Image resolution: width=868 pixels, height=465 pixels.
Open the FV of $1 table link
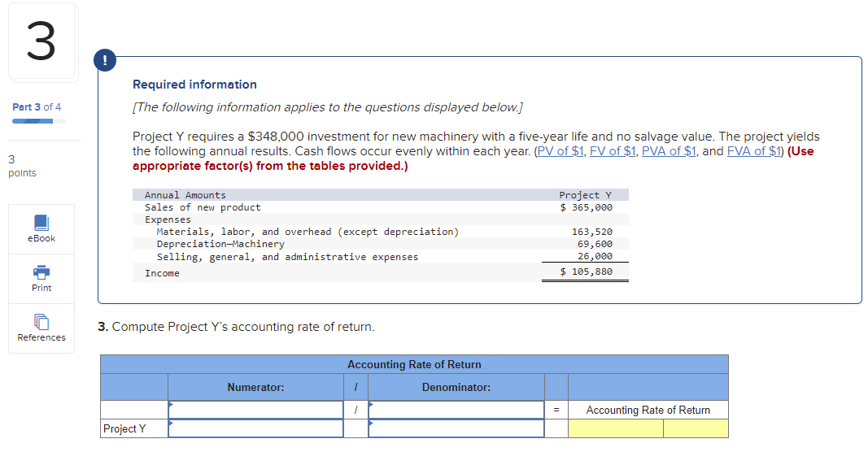[613, 151]
